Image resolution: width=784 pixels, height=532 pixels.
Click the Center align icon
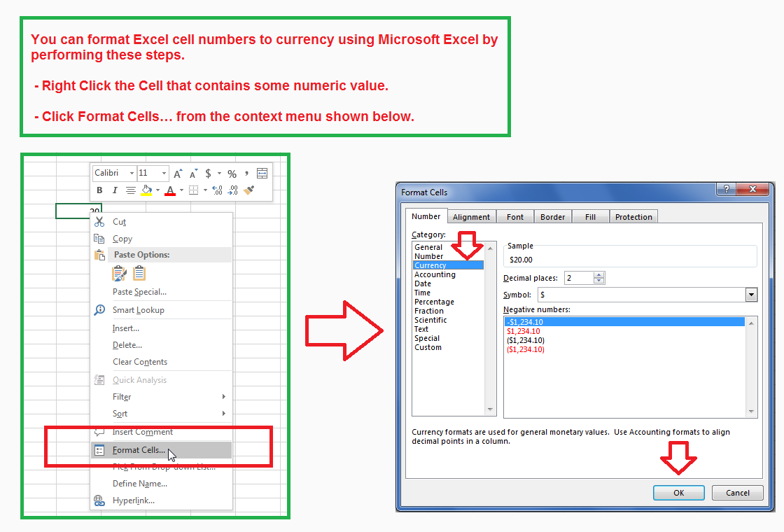(x=130, y=190)
